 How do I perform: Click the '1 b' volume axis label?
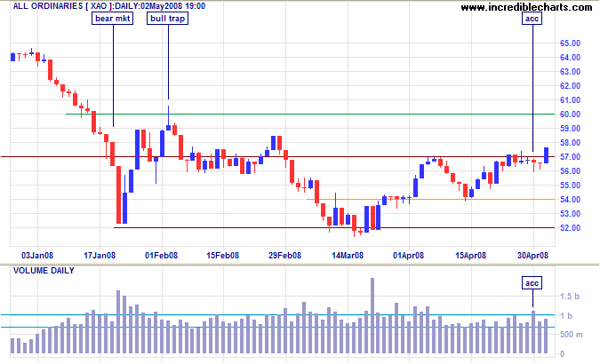[566, 316]
